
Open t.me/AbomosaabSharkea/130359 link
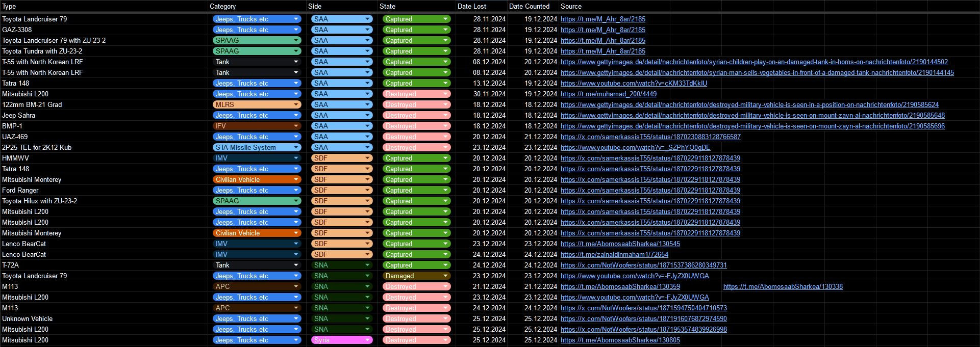pos(620,286)
